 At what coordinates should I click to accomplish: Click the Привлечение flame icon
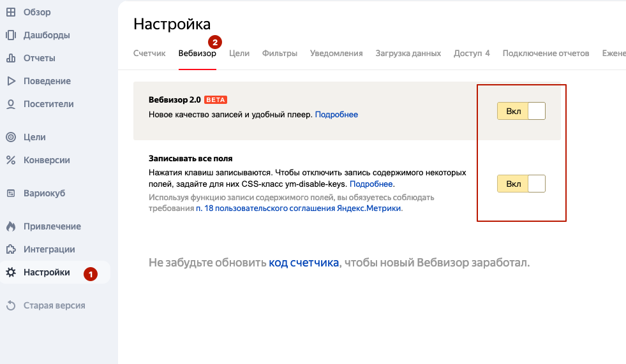(11, 226)
